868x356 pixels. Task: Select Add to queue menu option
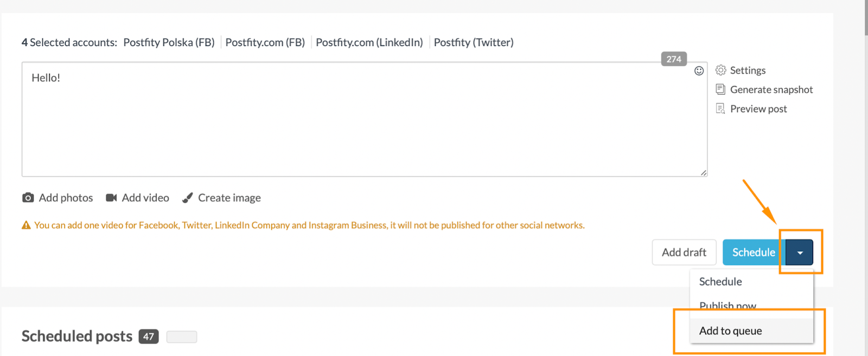730,331
